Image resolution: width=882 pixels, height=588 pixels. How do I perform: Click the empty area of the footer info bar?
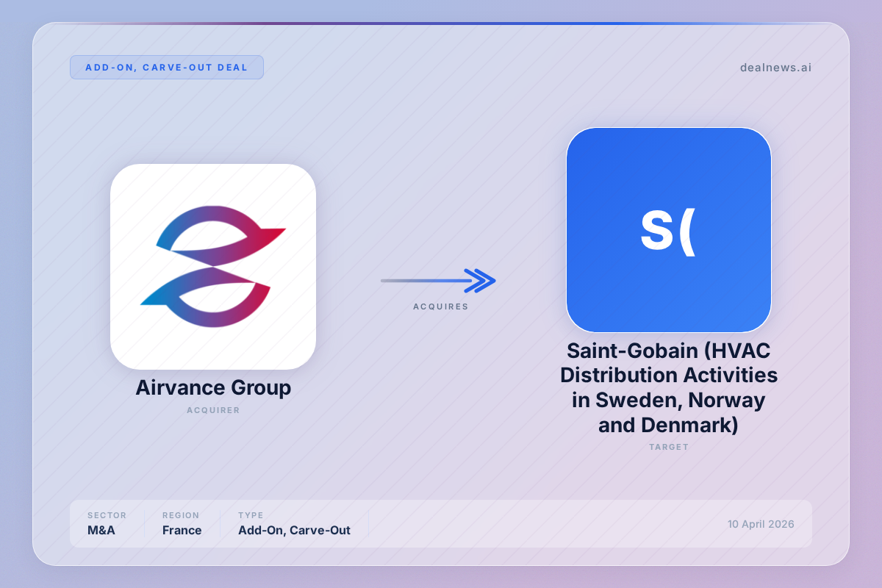pos(544,524)
